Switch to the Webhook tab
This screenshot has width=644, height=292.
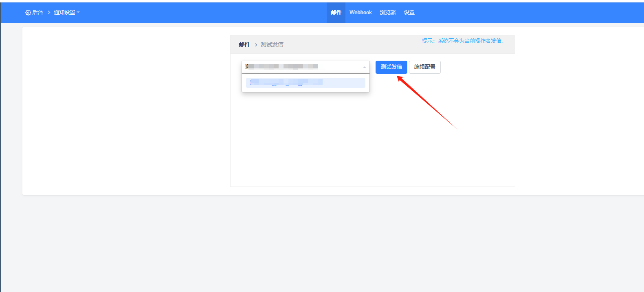click(x=360, y=13)
